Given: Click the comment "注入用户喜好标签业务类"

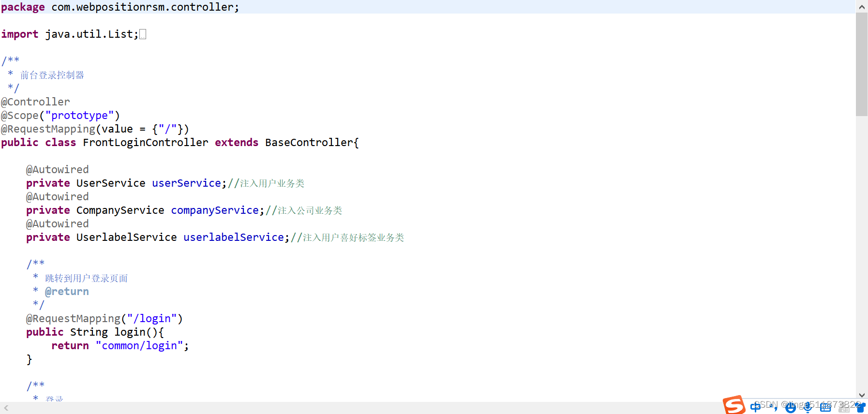Looking at the screenshot, I should coord(354,237).
